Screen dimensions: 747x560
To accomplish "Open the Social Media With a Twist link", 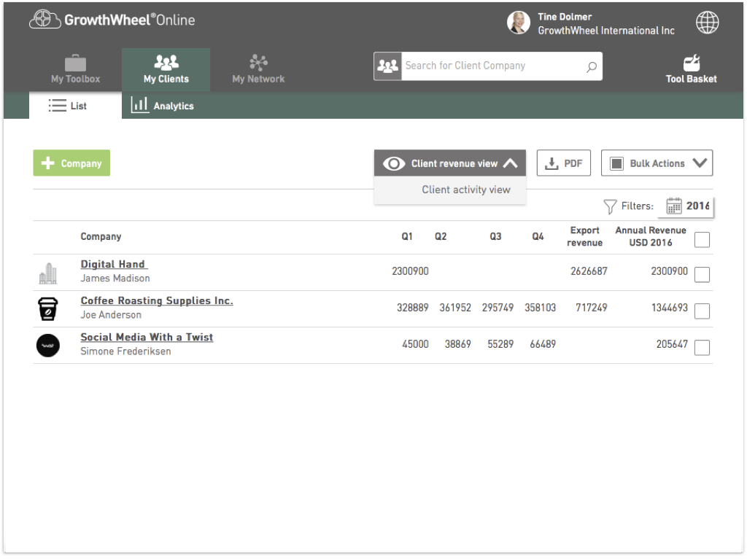I will [x=147, y=337].
